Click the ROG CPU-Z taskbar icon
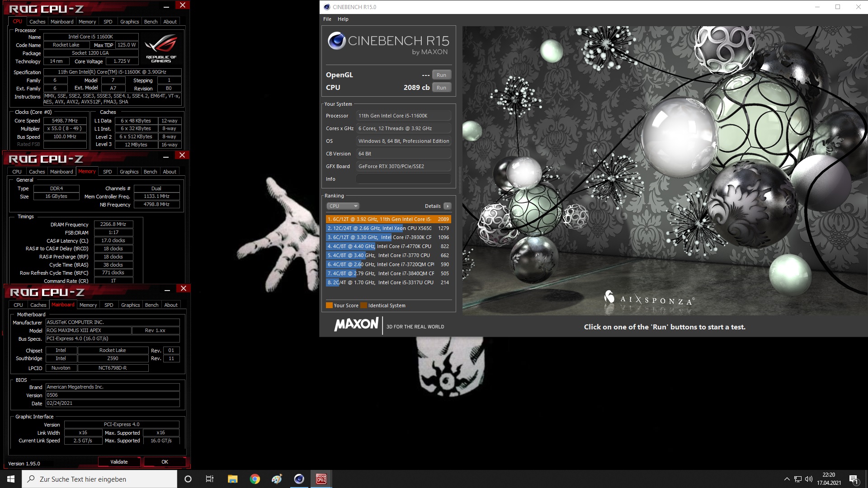Screen dimensions: 868x488 point(321,479)
